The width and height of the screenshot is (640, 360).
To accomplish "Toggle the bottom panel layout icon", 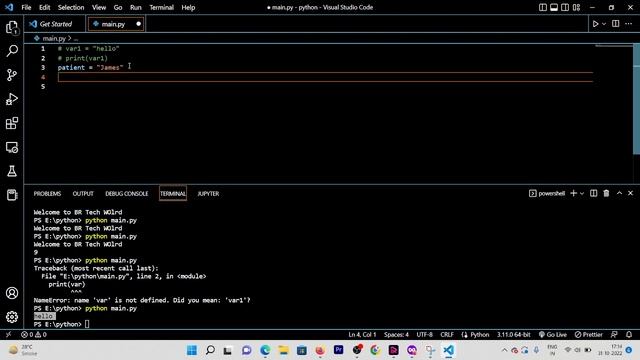I will point(554,7).
